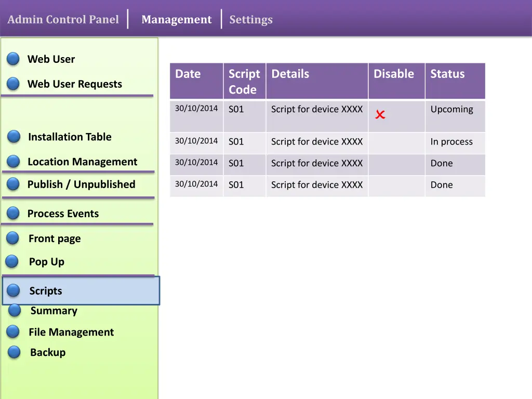Toggle Disable cell in the first Done row
This screenshot has height=399, width=532.
point(396,164)
